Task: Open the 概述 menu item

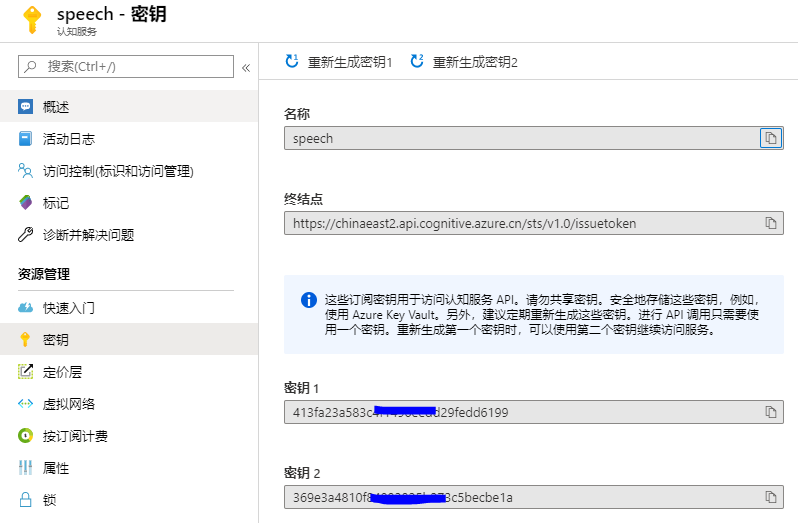Action: point(129,107)
